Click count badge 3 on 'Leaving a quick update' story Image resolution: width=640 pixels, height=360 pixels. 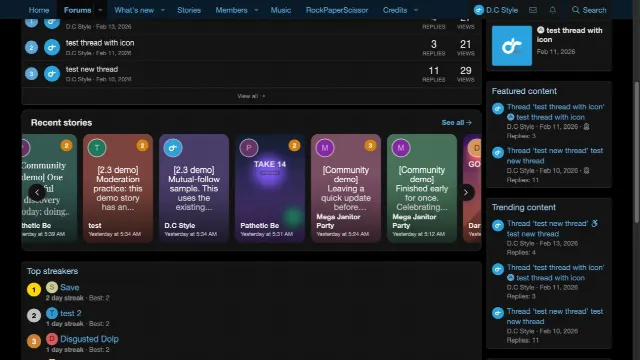tap(370, 145)
